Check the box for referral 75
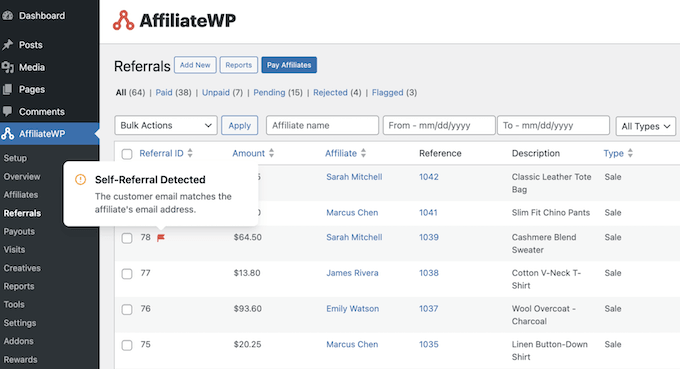Viewport: 680px width, 369px height. point(127,345)
